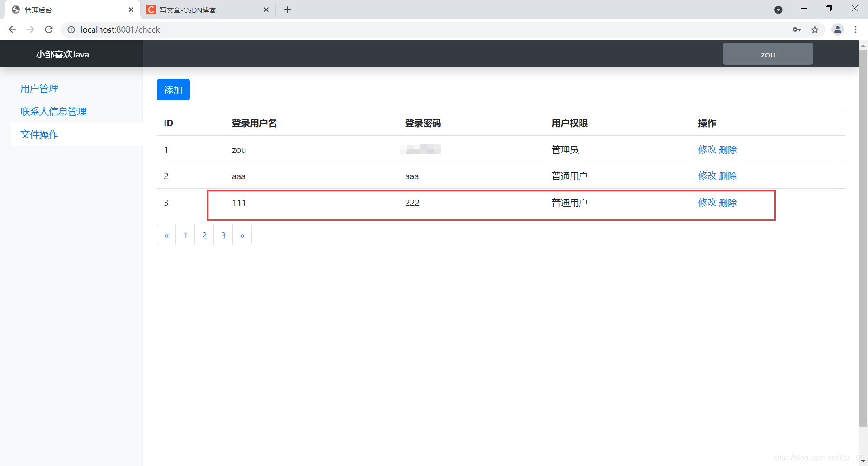Click the 小邹喜欢Java brand title
The width and height of the screenshot is (868, 466).
pyautogui.click(x=62, y=54)
